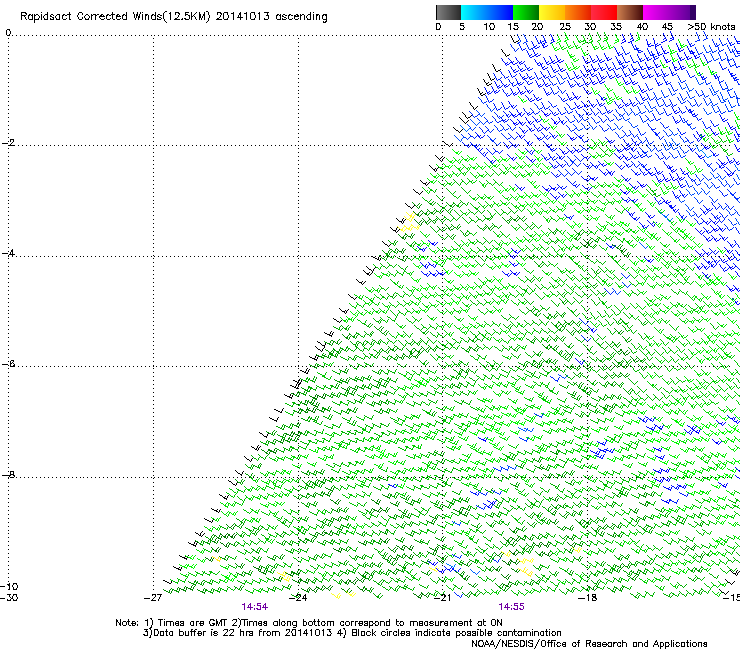The height and width of the screenshot is (650, 740).
Task: Click the brown 35-40 knots legend segment
Action: click(630, 12)
